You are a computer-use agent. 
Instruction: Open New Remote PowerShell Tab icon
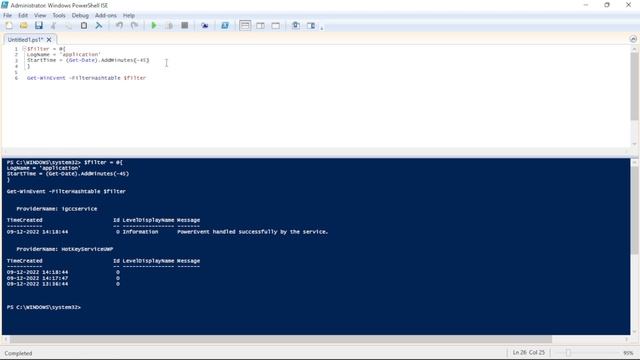pos(204,25)
